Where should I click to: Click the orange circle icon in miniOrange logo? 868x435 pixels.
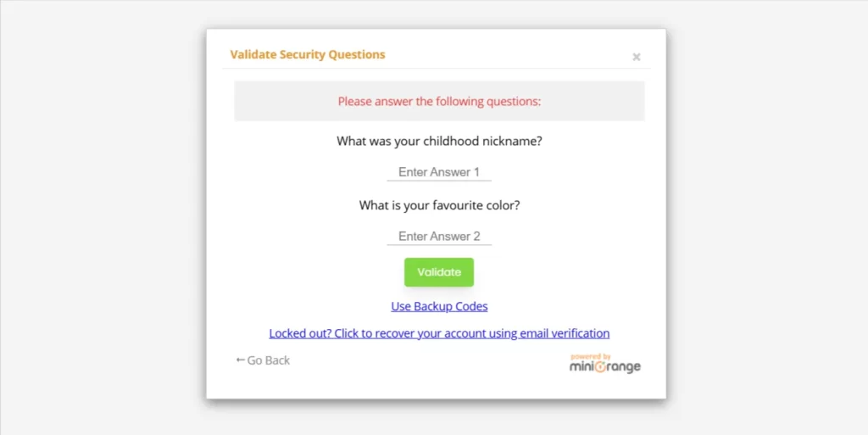(600, 367)
